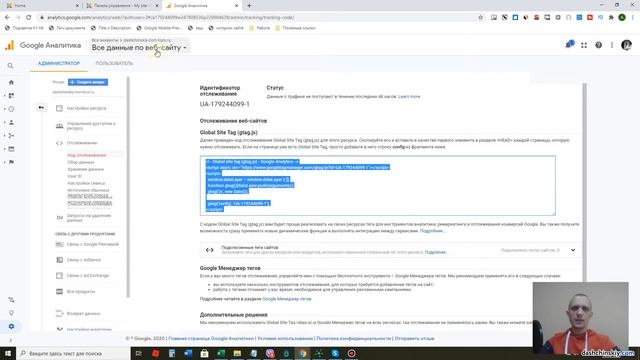Switch to the ПОЛЬЗОВАТЕЛЬ tab
The height and width of the screenshot is (360, 640).
pos(114,64)
